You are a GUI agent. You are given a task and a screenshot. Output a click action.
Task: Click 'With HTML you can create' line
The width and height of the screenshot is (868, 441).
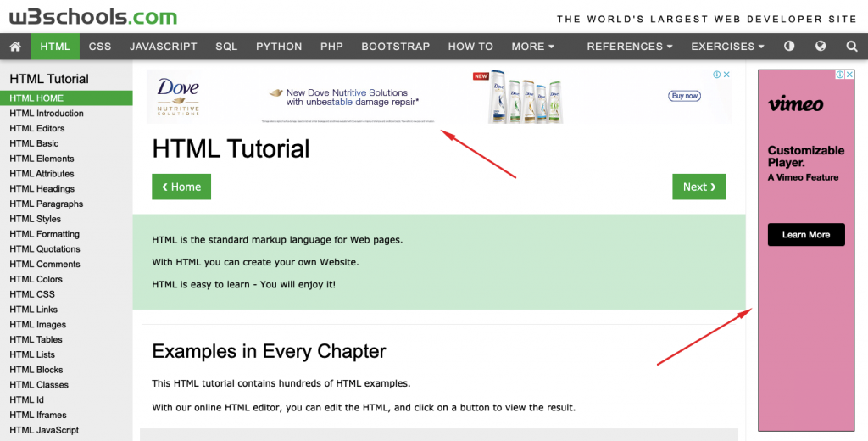pyautogui.click(x=255, y=262)
